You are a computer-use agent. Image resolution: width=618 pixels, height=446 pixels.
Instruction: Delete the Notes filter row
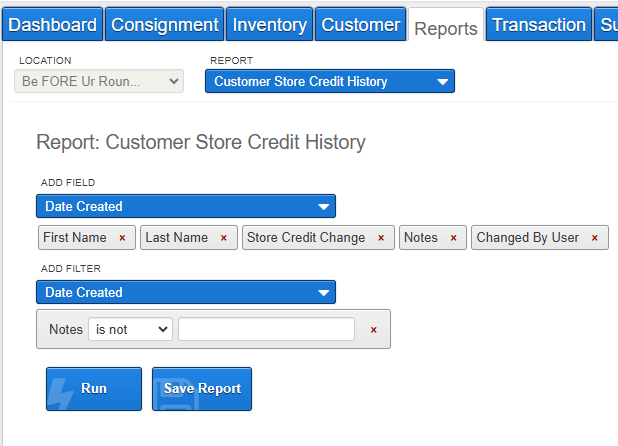(373, 330)
